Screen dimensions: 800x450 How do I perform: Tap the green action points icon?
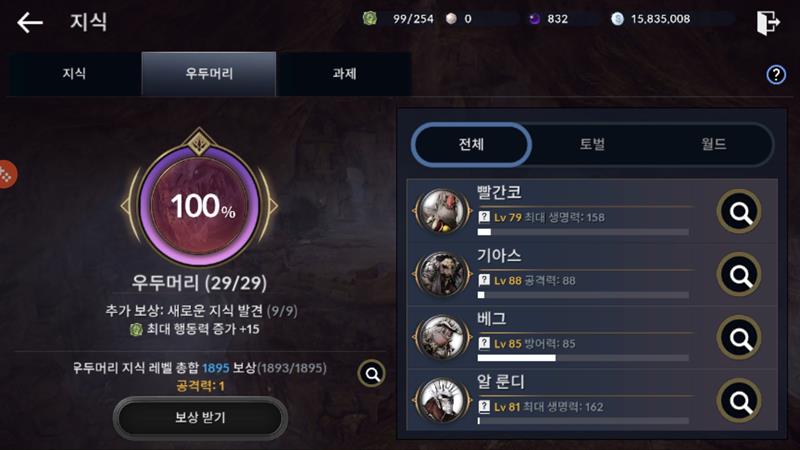pyautogui.click(x=369, y=19)
